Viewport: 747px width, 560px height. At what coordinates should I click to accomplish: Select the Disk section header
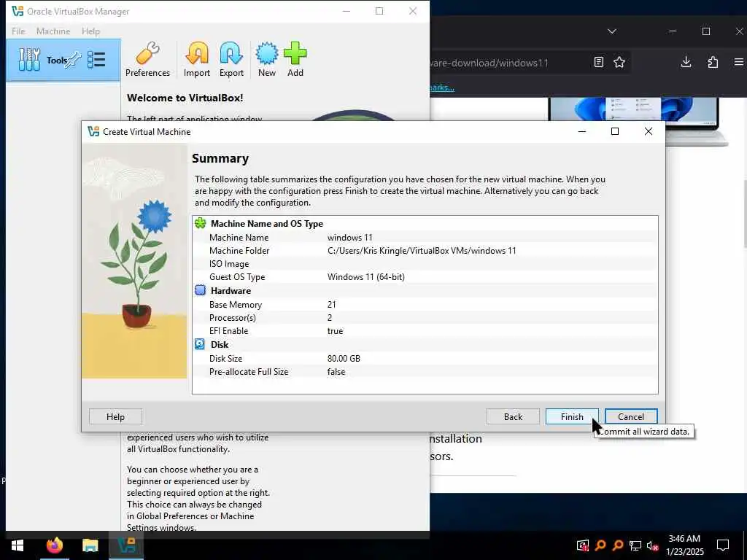(x=220, y=344)
